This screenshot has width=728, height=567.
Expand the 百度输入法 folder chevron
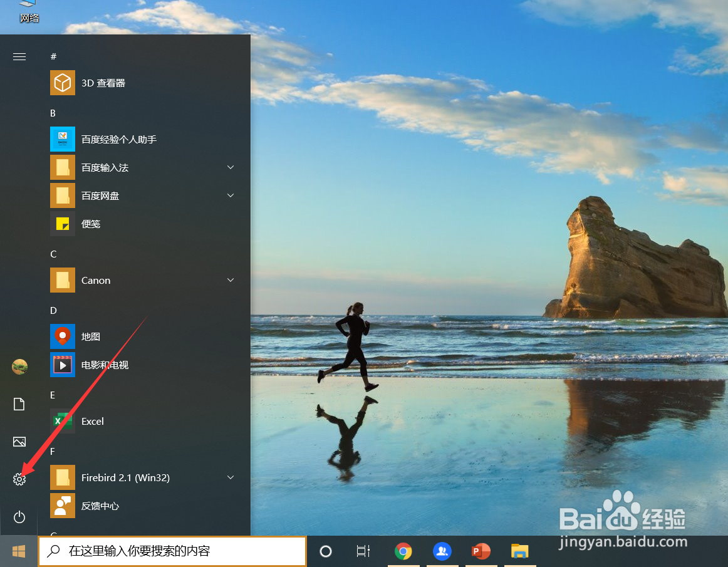click(231, 167)
